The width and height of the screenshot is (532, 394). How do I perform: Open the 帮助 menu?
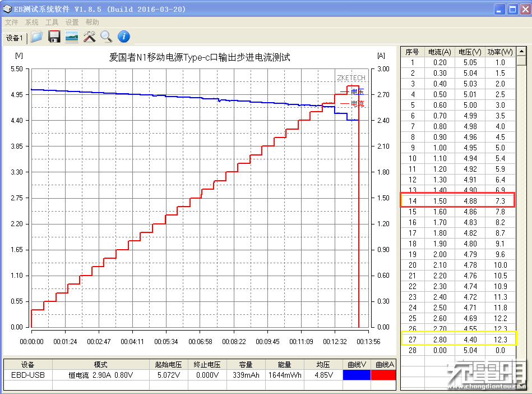coord(92,22)
